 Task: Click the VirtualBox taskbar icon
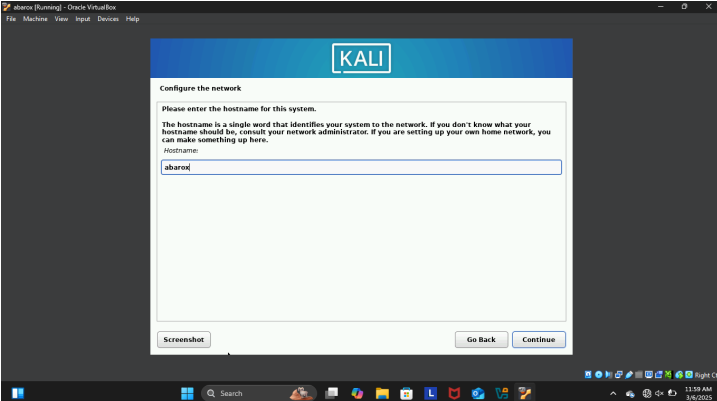click(x=526, y=393)
